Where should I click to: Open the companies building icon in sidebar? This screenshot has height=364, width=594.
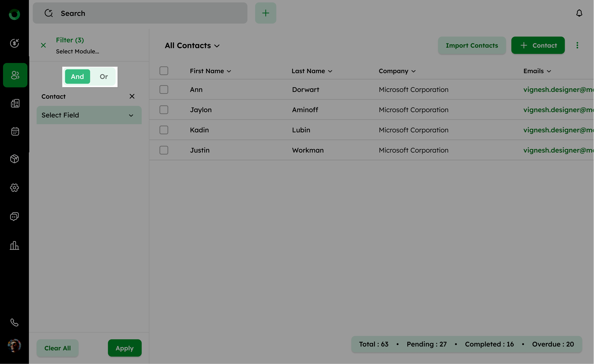15,104
